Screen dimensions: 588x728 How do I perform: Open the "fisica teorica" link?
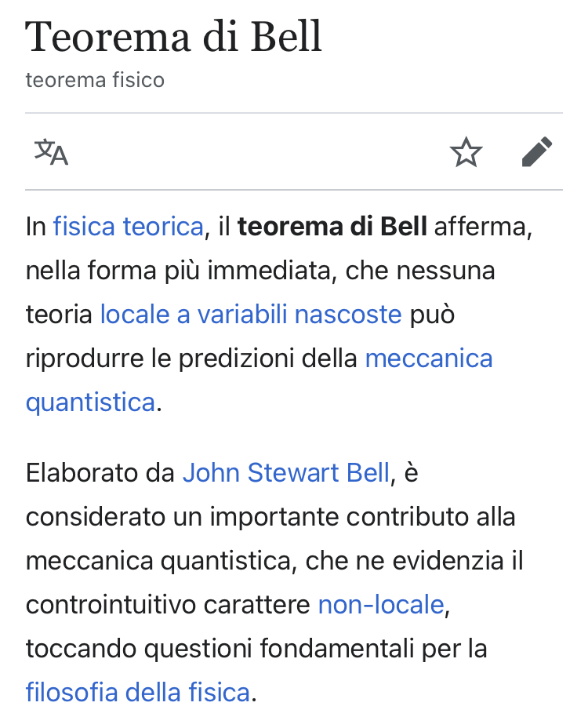click(128, 227)
